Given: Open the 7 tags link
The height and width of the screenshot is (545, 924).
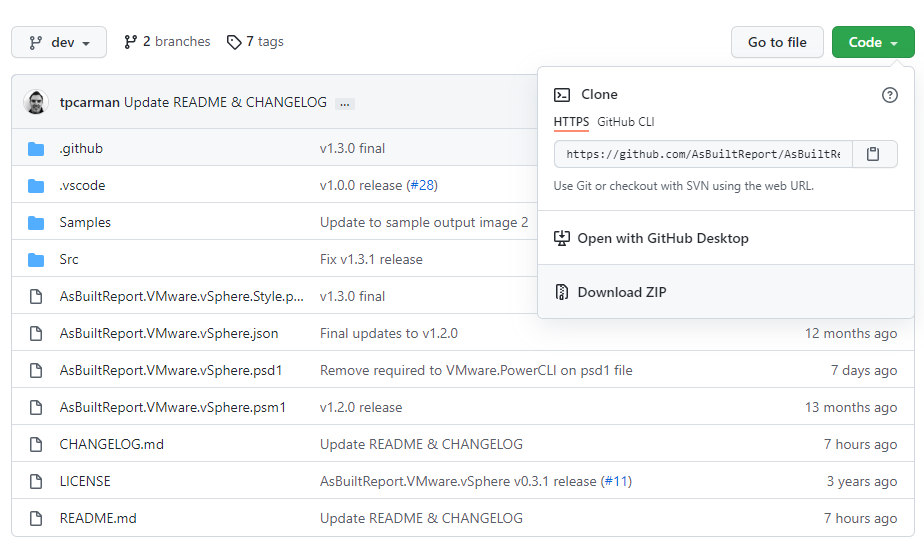Looking at the screenshot, I should click(x=255, y=42).
